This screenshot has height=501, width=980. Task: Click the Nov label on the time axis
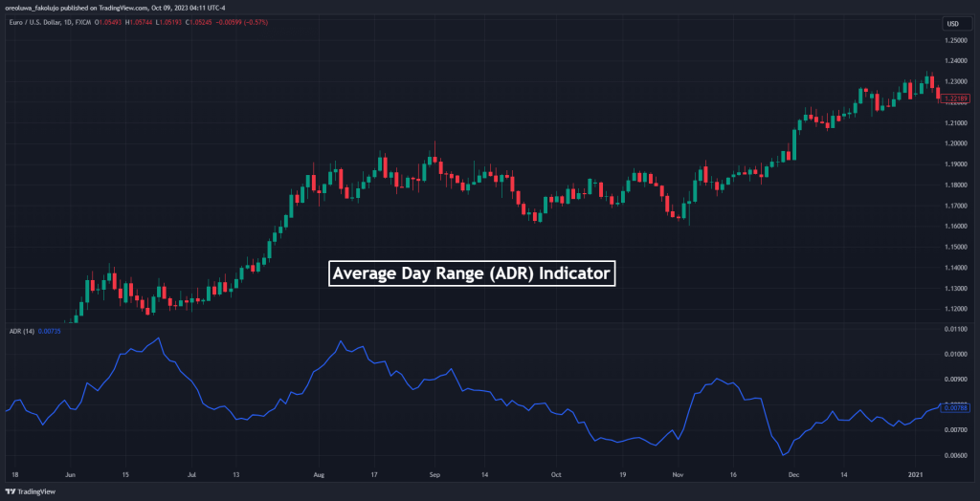[x=678, y=473]
